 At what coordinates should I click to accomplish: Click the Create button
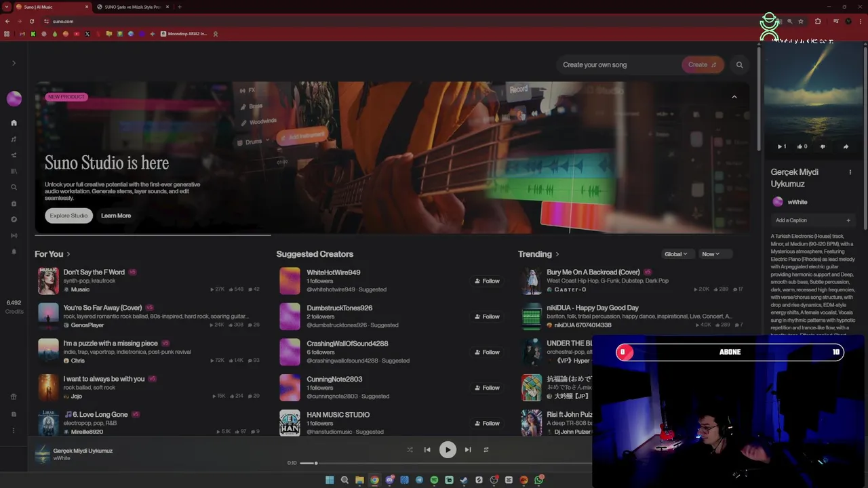(x=703, y=65)
